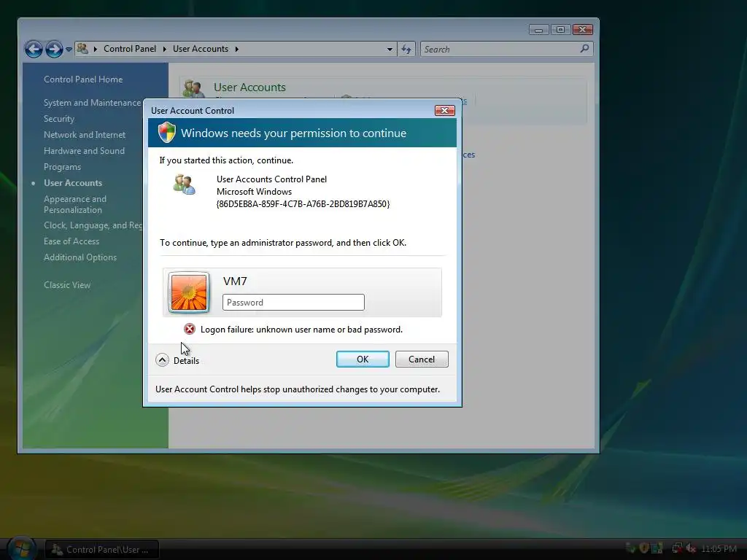Click the address bar User Accounts icon
This screenshot has width=747, height=560.
click(x=82, y=49)
